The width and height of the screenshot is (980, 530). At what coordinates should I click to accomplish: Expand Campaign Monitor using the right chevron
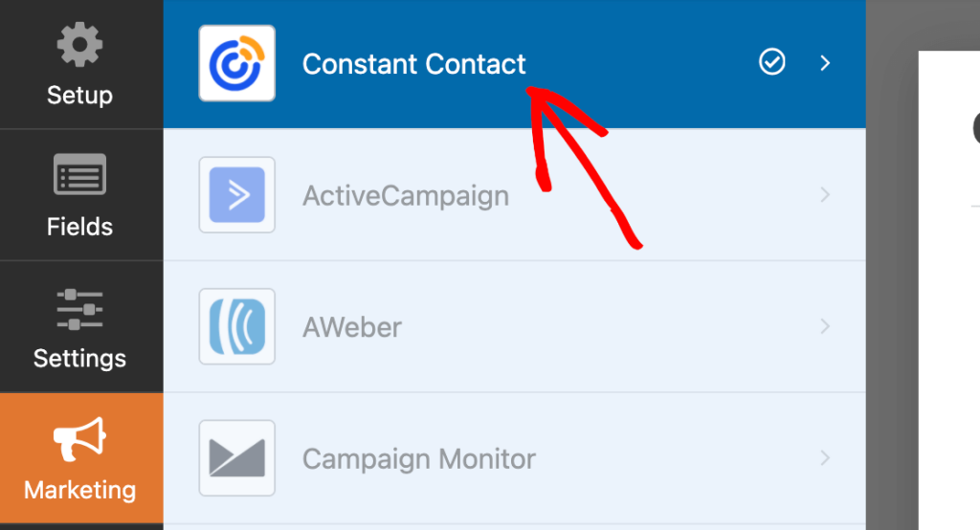pyautogui.click(x=825, y=458)
